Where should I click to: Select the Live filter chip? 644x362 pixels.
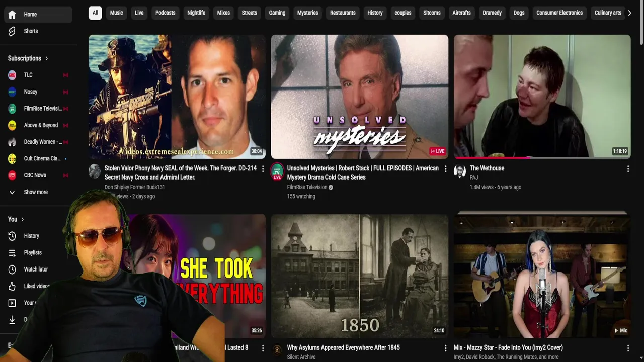point(139,13)
